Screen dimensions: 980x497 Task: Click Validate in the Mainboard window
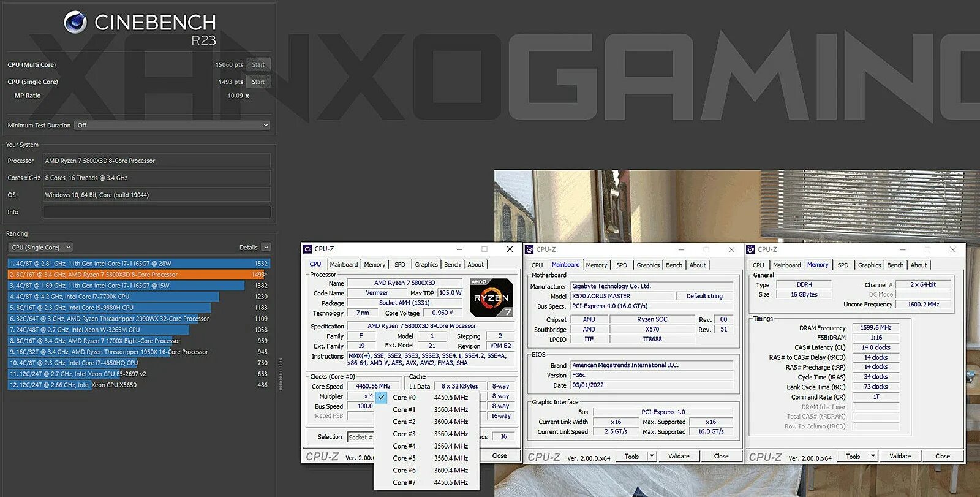pyautogui.click(x=679, y=456)
